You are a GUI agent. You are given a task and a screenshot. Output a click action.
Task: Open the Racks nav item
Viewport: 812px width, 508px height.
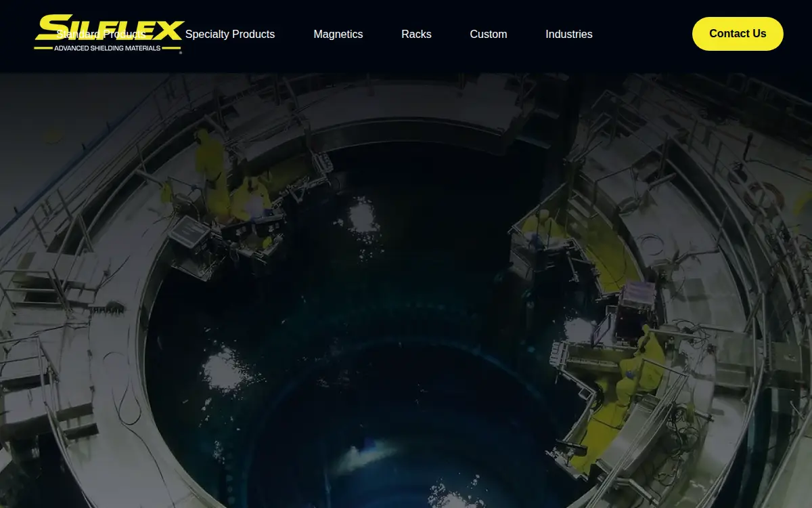416,34
